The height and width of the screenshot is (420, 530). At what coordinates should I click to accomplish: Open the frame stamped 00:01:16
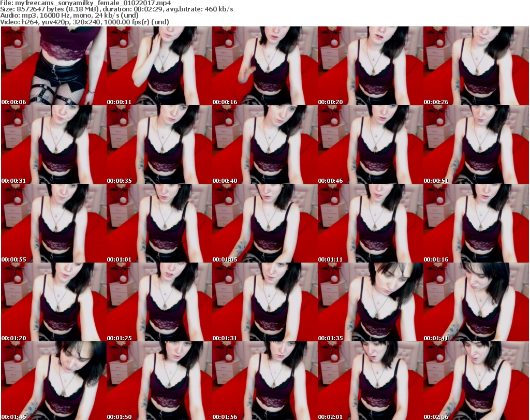[476, 224]
